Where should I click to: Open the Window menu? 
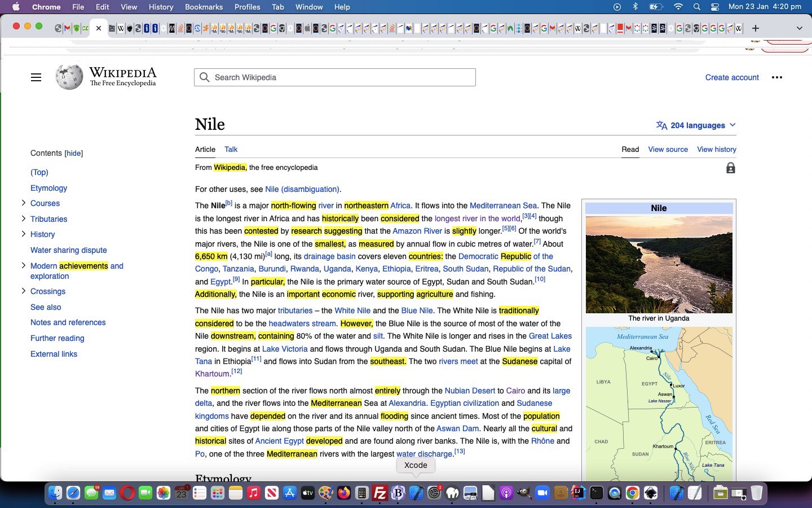coord(309,7)
